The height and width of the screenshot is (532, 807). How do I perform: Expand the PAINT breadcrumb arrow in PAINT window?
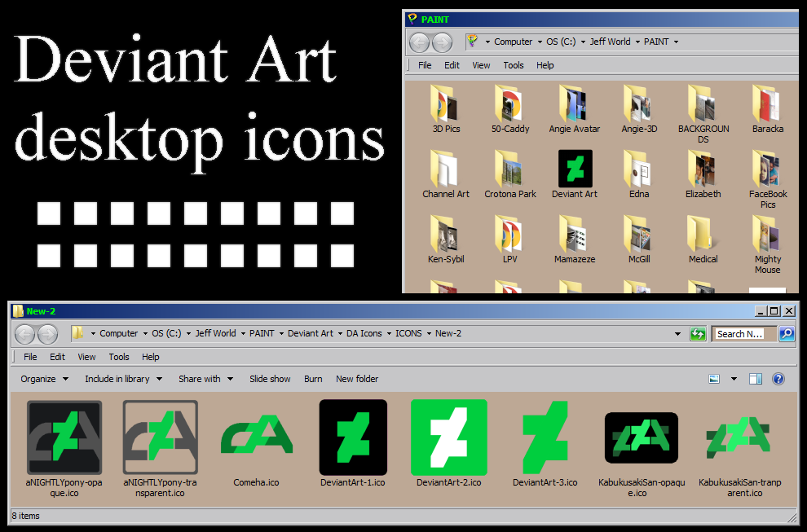tap(676, 42)
